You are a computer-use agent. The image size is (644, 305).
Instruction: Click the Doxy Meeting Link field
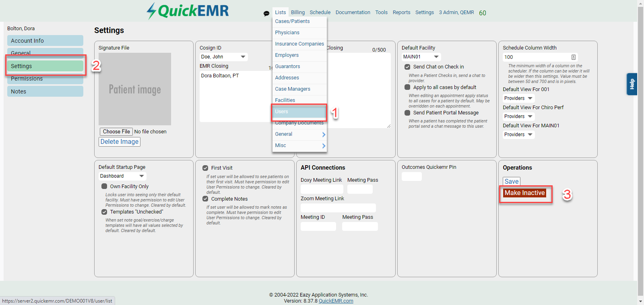point(322,189)
